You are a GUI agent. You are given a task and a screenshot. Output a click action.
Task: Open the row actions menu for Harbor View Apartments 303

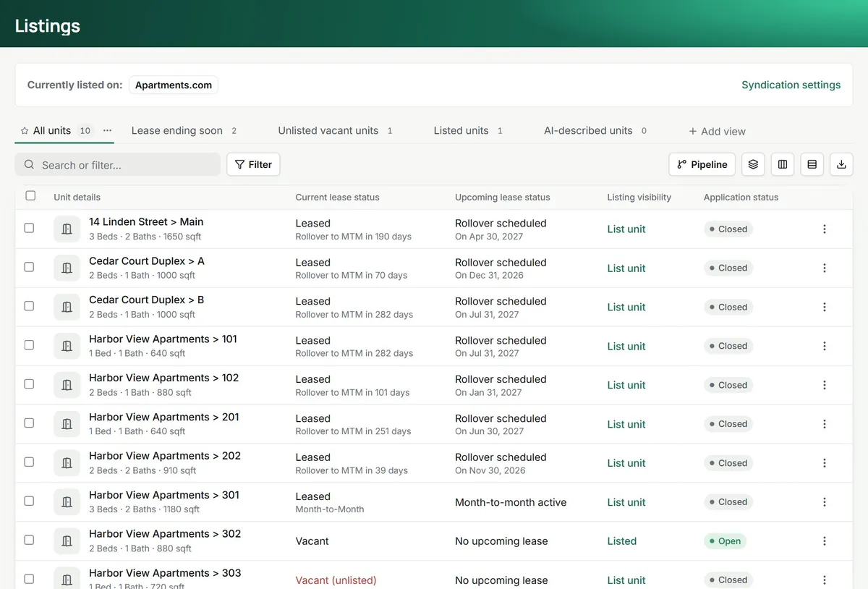(825, 580)
